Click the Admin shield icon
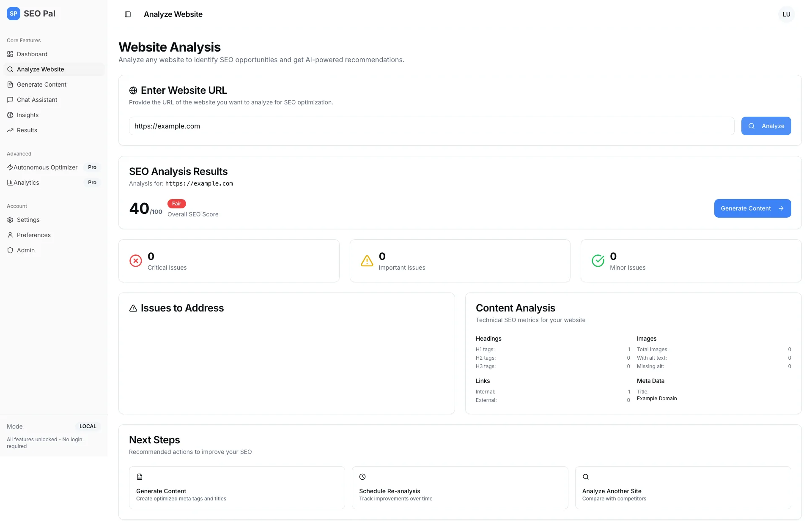This screenshot has width=812, height=530. pos(10,250)
